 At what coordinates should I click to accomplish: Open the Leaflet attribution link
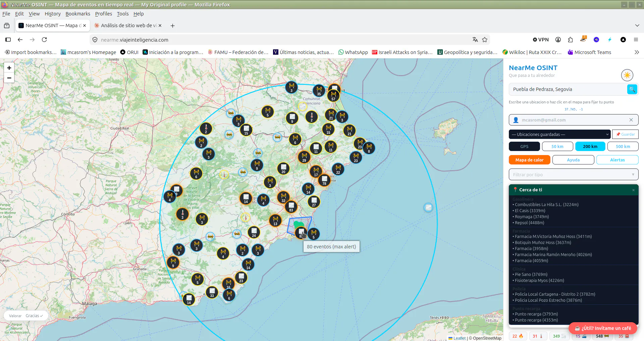[459, 338]
